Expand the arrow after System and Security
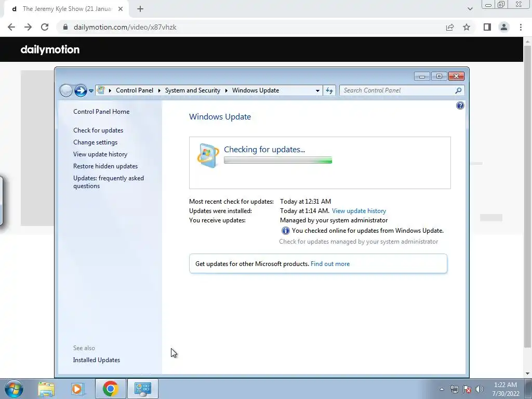532x399 pixels. 227,90
